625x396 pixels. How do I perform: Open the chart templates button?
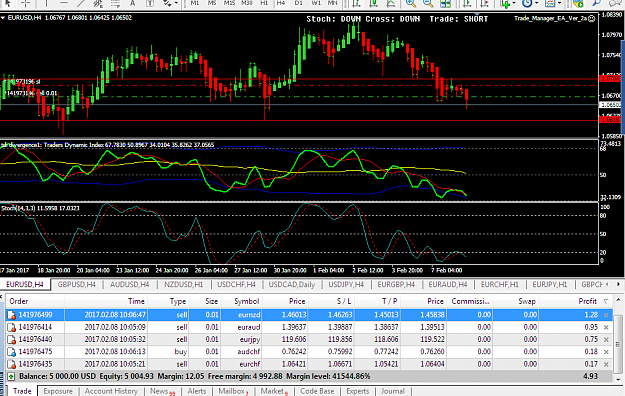click(x=550, y=3)
